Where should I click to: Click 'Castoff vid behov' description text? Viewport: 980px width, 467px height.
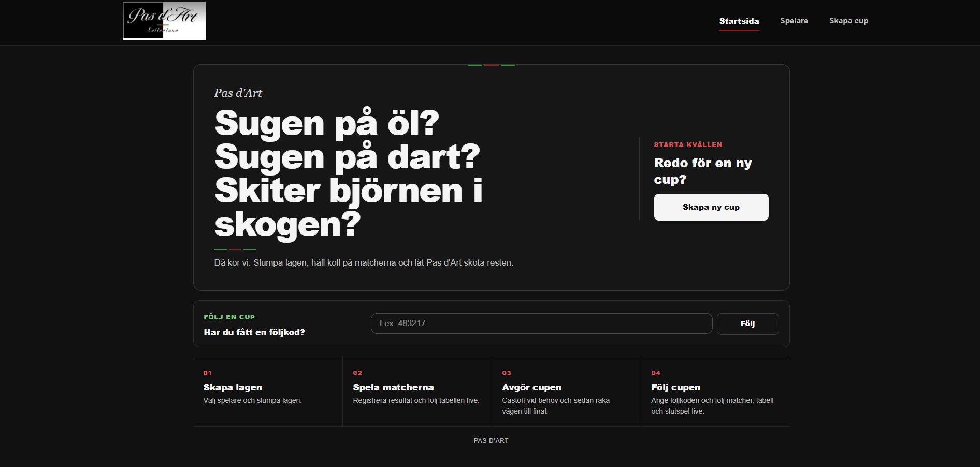[556, 406]
